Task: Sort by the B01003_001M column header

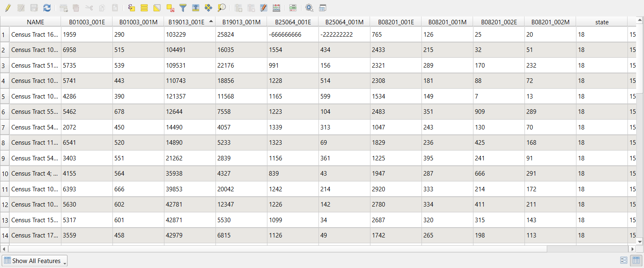Action: [138, 22]
